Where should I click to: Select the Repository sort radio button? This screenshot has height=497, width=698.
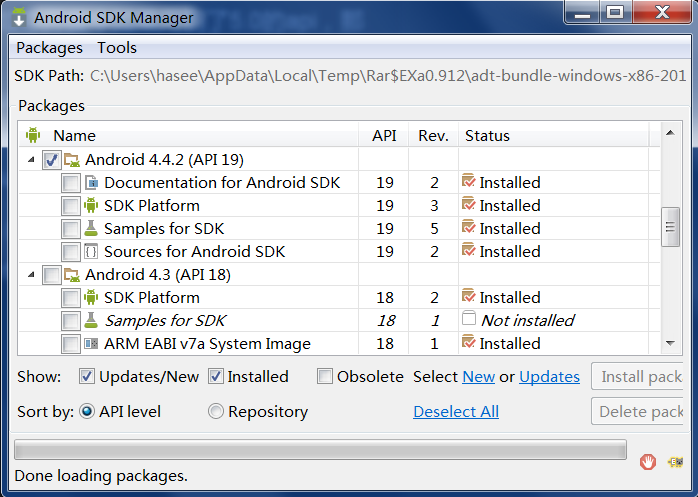point(216,411)
